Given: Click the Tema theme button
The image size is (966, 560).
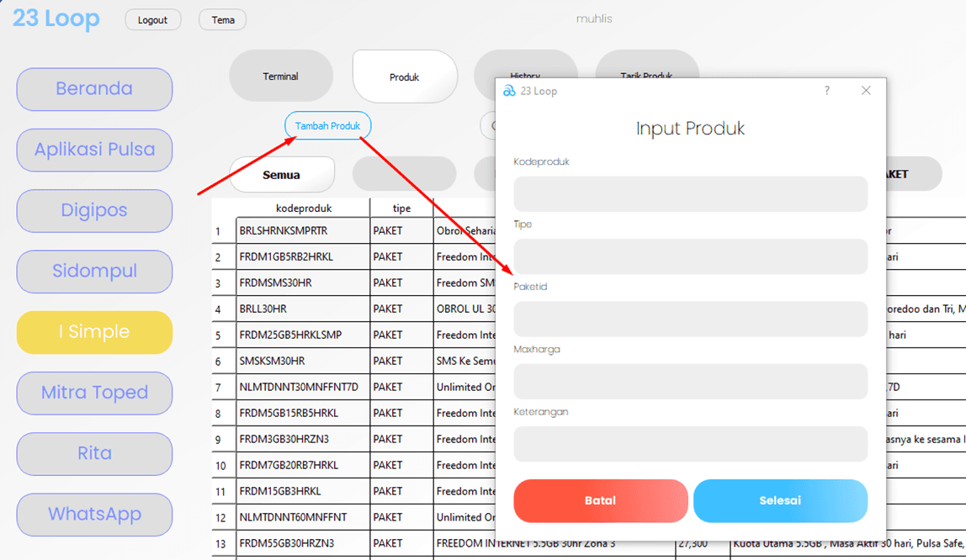Looking at the screenshot, I should point(223,20).
